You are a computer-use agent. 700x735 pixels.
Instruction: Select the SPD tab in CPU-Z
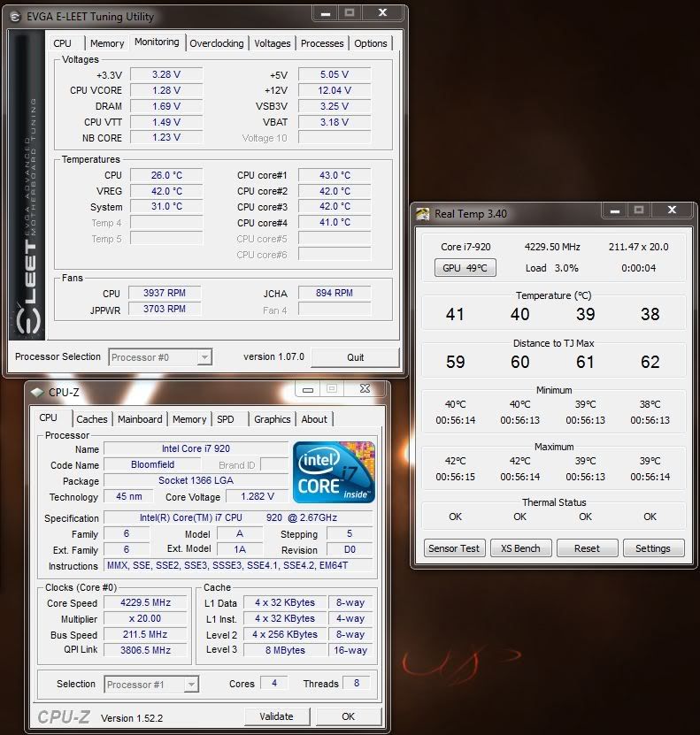point(226,419)
